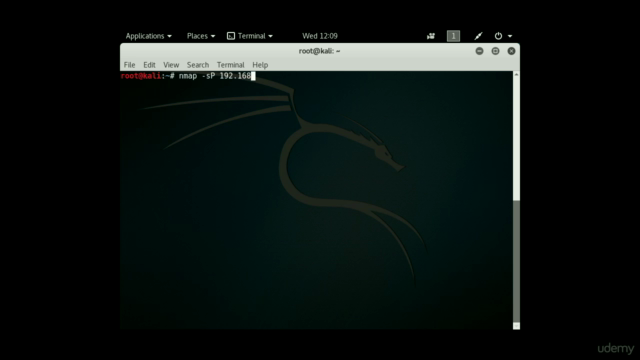
Task: Open the Terminal menu in menu bar
Action: tap(231, 65)
